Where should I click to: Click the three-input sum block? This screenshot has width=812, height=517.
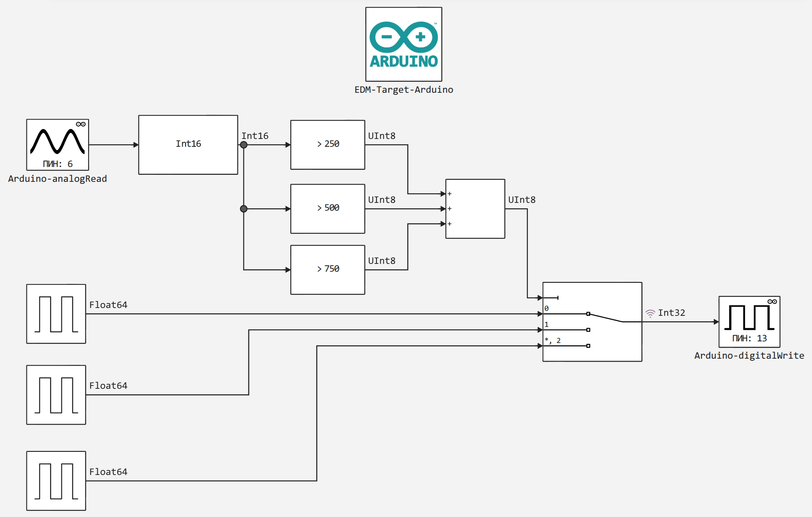[x=475, y=209]
